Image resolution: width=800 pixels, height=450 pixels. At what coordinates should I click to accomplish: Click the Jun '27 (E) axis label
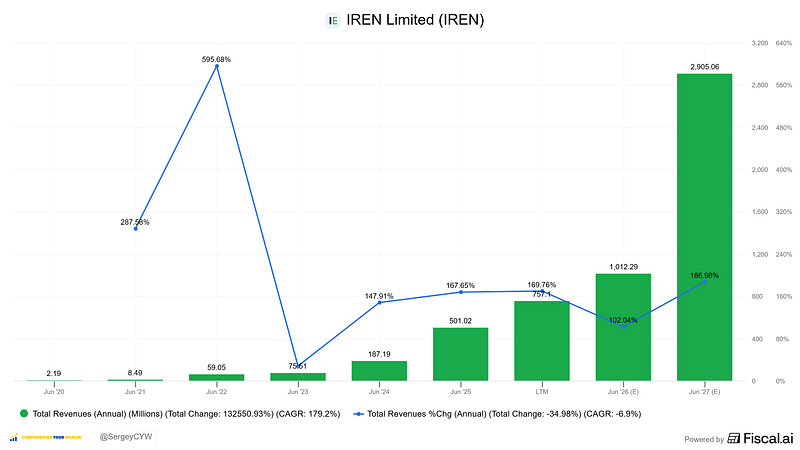[x=705, y=392]
